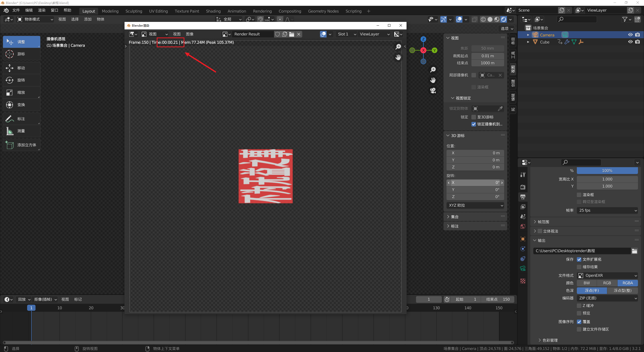Viewport: 644px width, 352px height.
Task: Click the 100% resolution percentage slider
Action: (607, 171)
